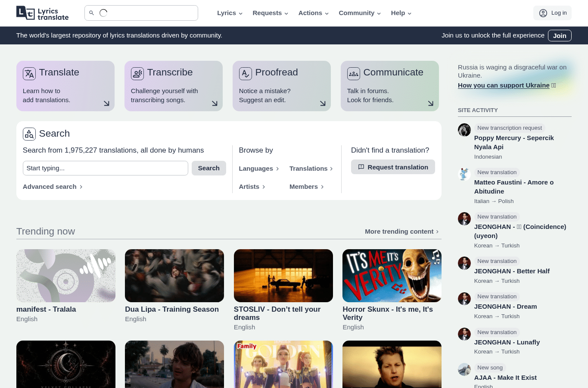588x388 pixels.
Task: Click the avatar next to AJAA Make It Exist
Action: click(464, 369)
